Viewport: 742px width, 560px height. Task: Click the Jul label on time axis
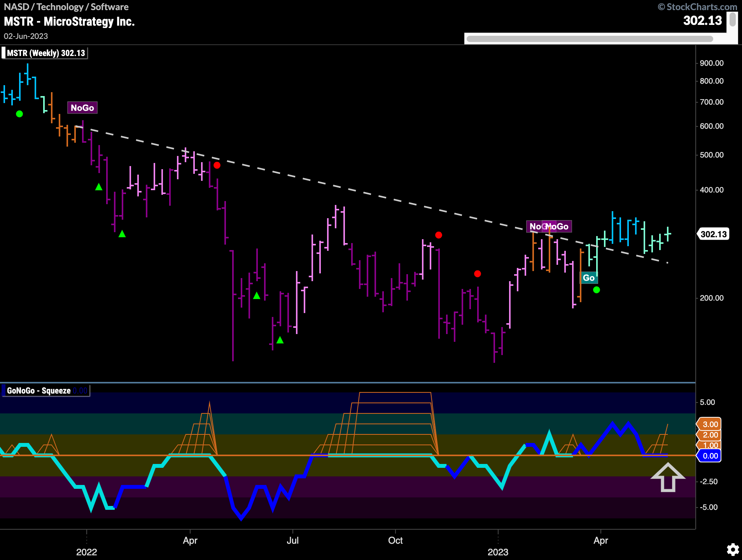[292, 540]
